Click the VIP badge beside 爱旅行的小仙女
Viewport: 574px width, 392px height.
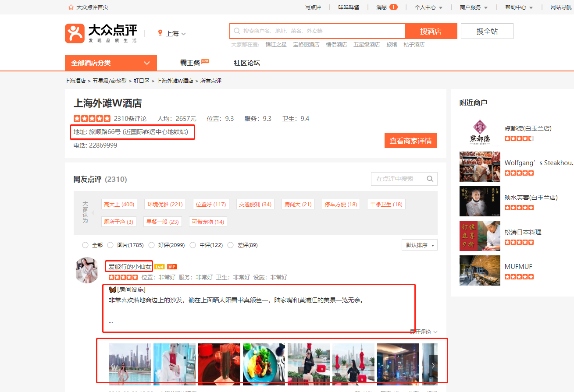coord(172,267)
